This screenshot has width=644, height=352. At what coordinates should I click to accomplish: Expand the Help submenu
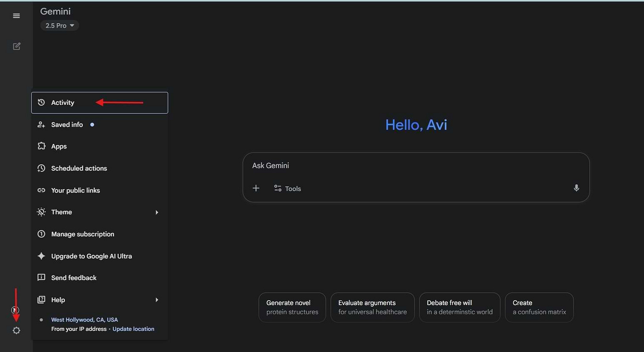click(57, 299)
